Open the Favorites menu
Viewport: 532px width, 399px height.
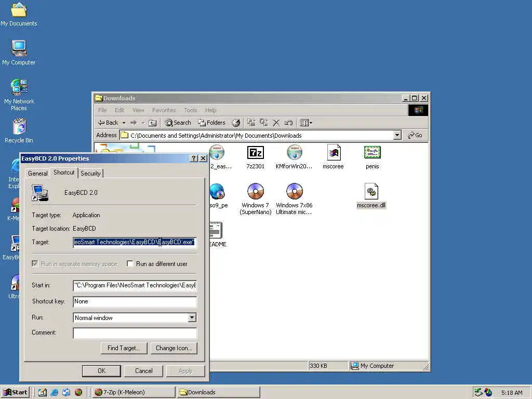pos(164,110)
